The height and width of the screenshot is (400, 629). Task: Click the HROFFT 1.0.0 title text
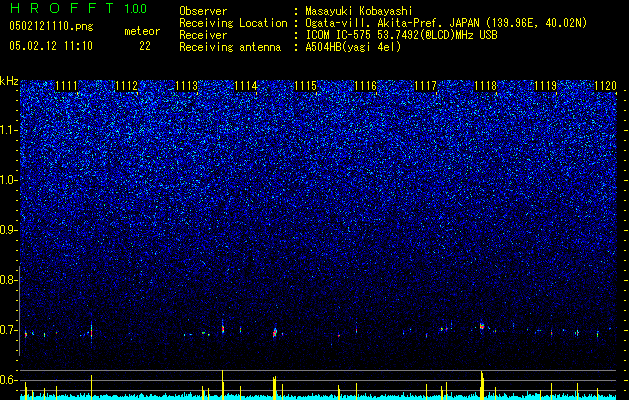click(78, 8)
